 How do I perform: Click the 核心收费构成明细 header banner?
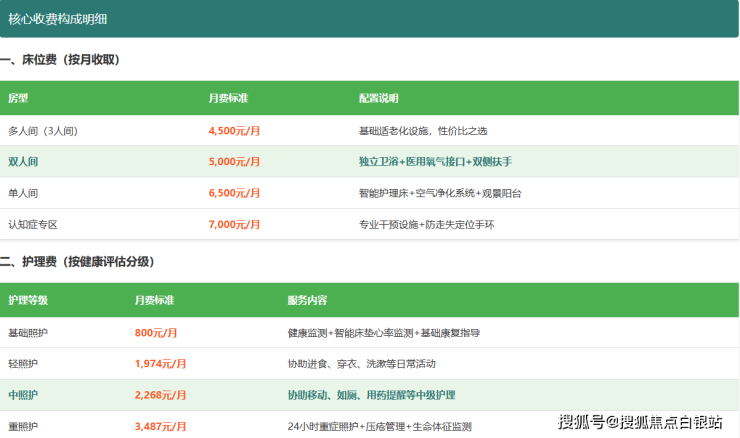point(369,19)
